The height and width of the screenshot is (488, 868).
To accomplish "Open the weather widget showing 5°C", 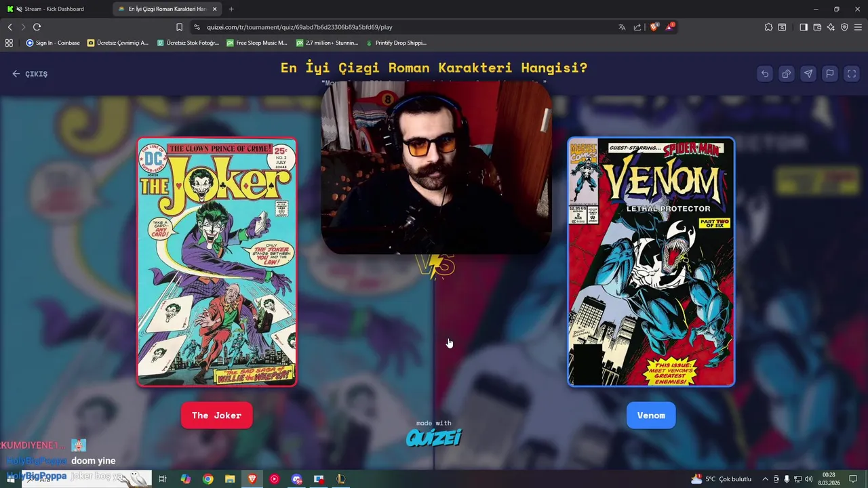I will [721, 479].
